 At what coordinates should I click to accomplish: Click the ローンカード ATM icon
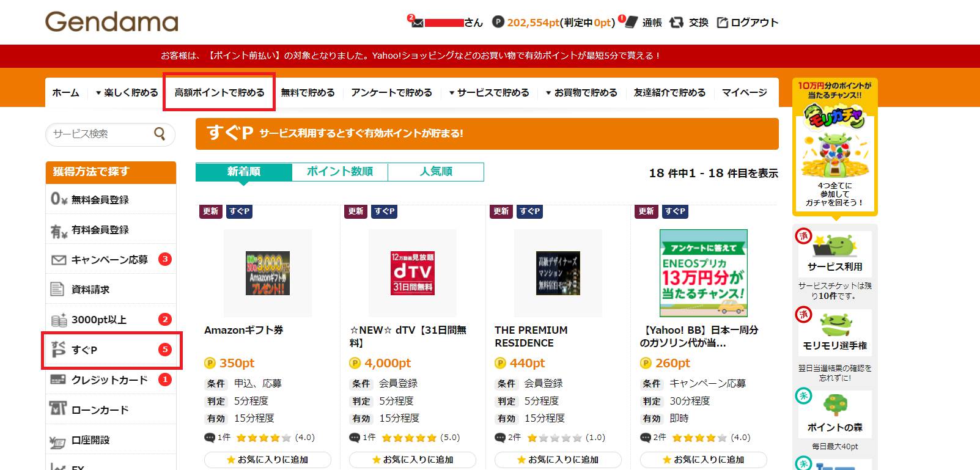point(58,409)
